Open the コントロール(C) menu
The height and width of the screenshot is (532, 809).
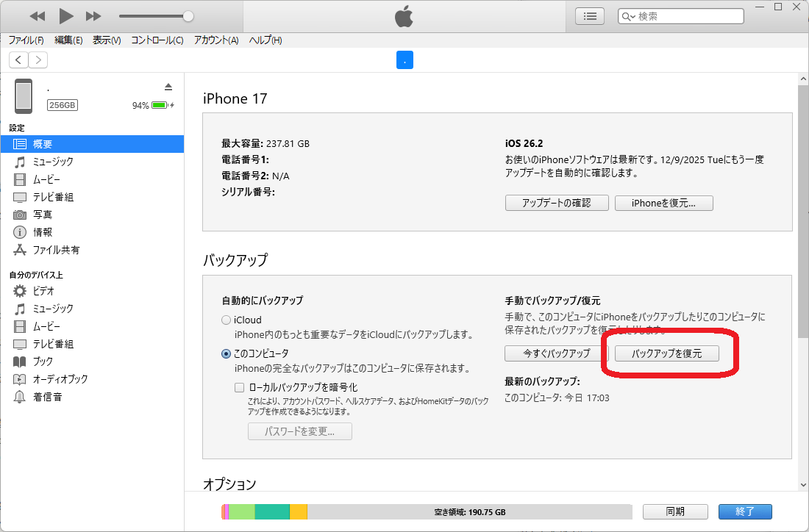(x=157, y=40)
